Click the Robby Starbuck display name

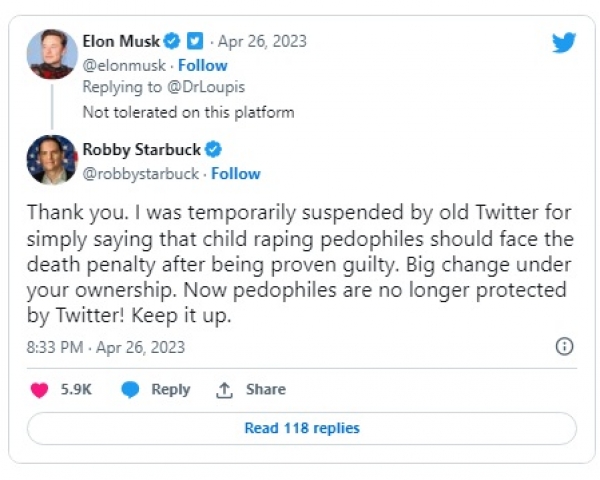[x=141, y=151]
